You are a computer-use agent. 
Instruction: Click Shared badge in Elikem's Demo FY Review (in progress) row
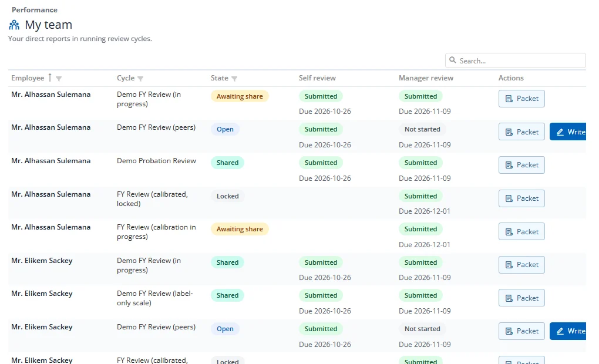point(227,262)
